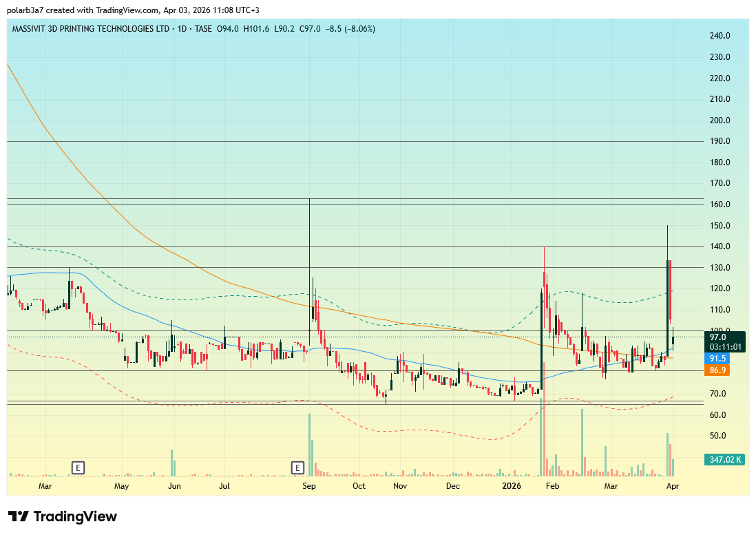Click the Nov label on time axis
This screenshot has height=537, width=756.
click(400, 486)
